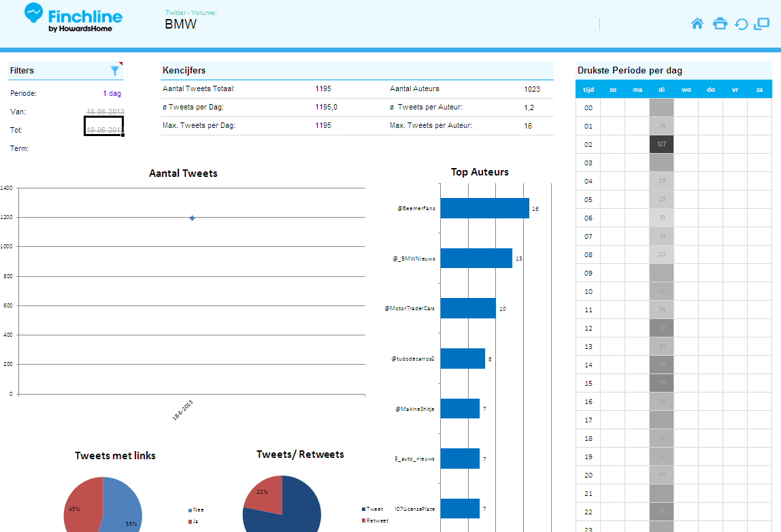Viewport: 781px width, 532px height.
Task: Click the @MakineShitje bar
Action: pos(460,408)
